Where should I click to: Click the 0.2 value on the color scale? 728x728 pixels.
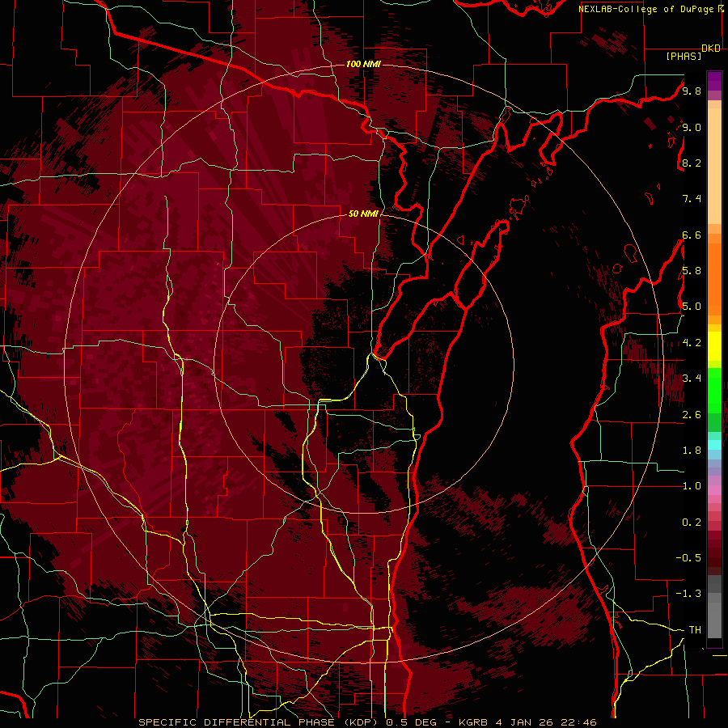[692, 523]
